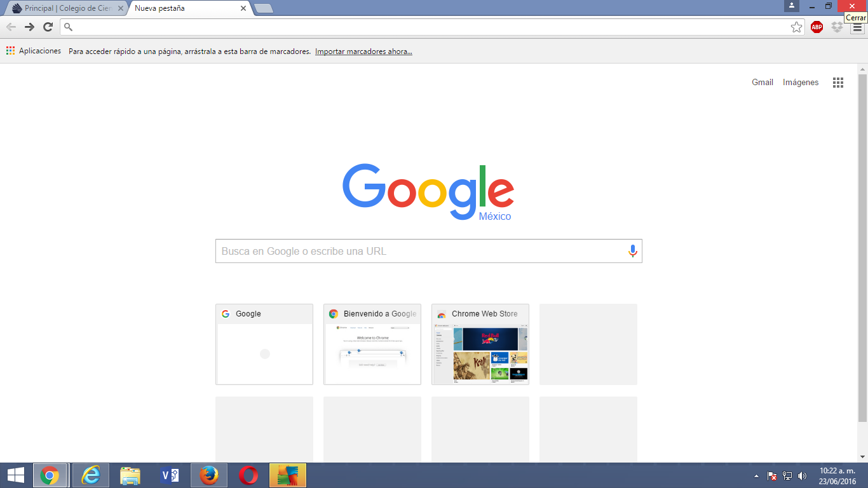Open Gmail link
Image resolution: width=868 pixels, height=488 pixels.
pos(763,83)
